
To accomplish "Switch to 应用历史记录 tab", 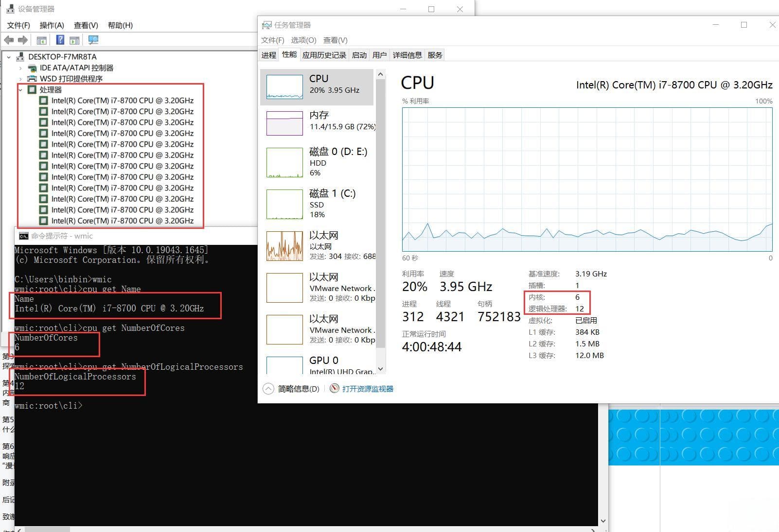I will [x=324, y=55].
